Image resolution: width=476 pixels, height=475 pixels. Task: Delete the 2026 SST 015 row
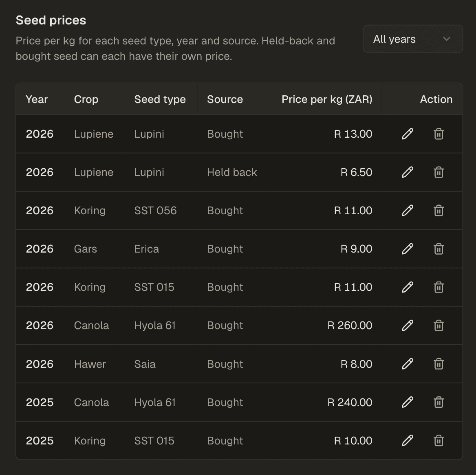[439, 287]
